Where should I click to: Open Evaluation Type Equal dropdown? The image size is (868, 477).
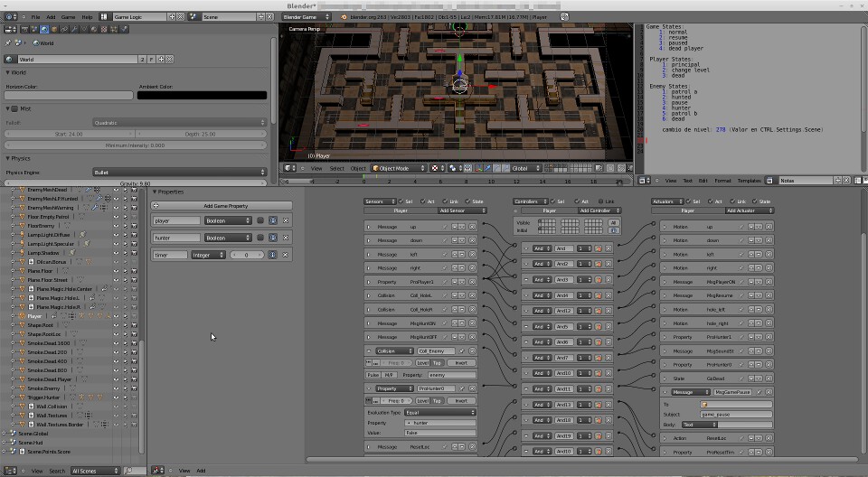click(439, 412)
